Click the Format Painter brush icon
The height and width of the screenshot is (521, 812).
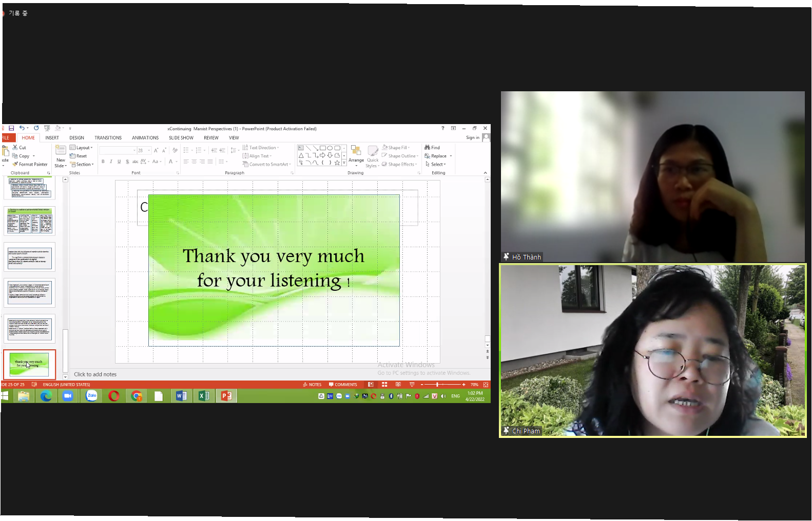15,165
